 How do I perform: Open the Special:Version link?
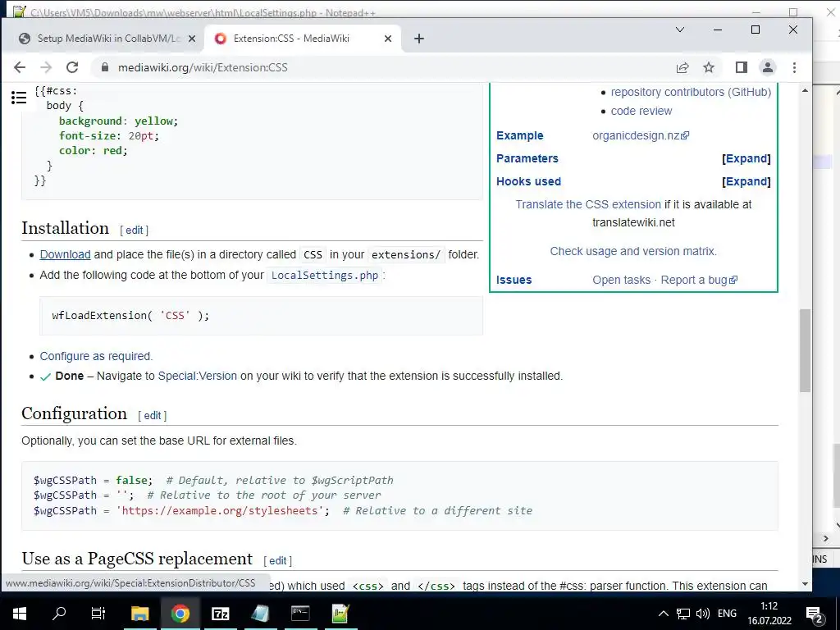197,376
